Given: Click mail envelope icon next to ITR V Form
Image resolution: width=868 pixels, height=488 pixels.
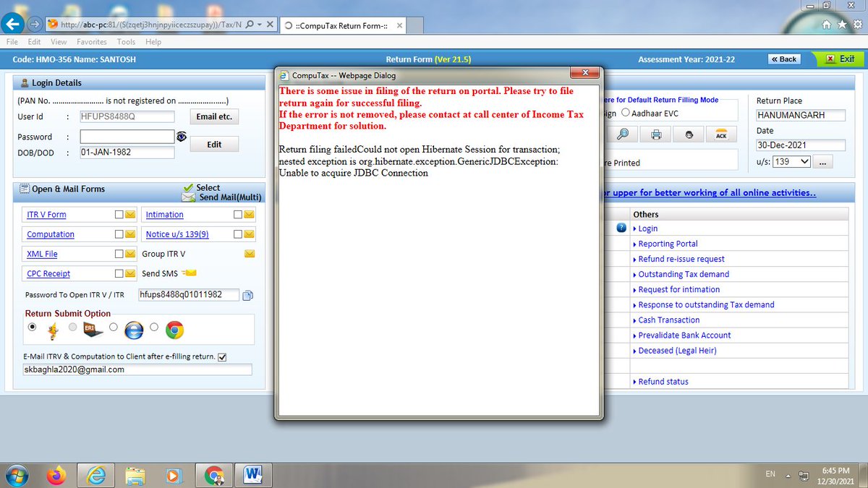Looking at the screenshot, I should click(130, 215).
